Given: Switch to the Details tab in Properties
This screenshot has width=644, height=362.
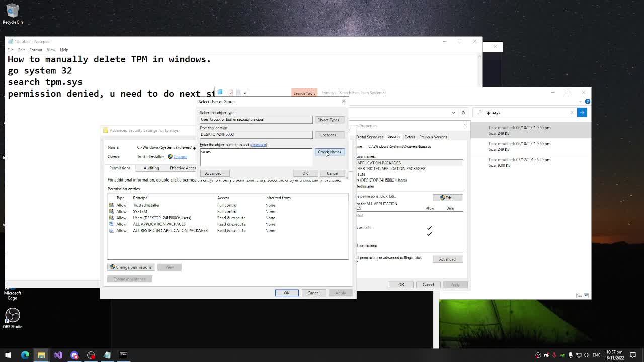Looking at the screenshot, I should (x=410, y=136).
